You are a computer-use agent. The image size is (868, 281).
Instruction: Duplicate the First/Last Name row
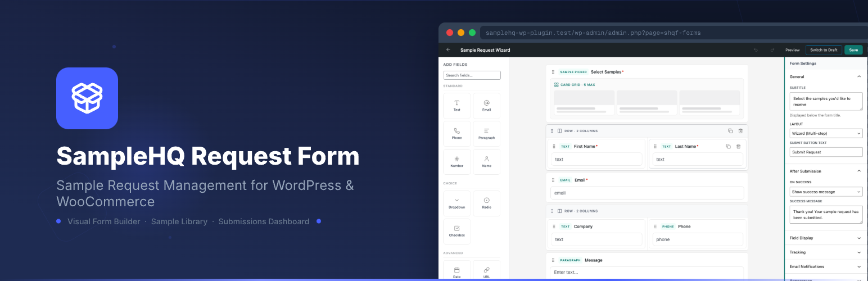point(730,131)
